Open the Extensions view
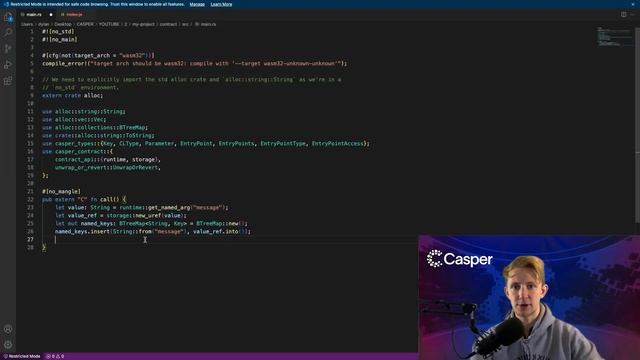The height and width of the screenshot is (360, 640). (8, 81)
